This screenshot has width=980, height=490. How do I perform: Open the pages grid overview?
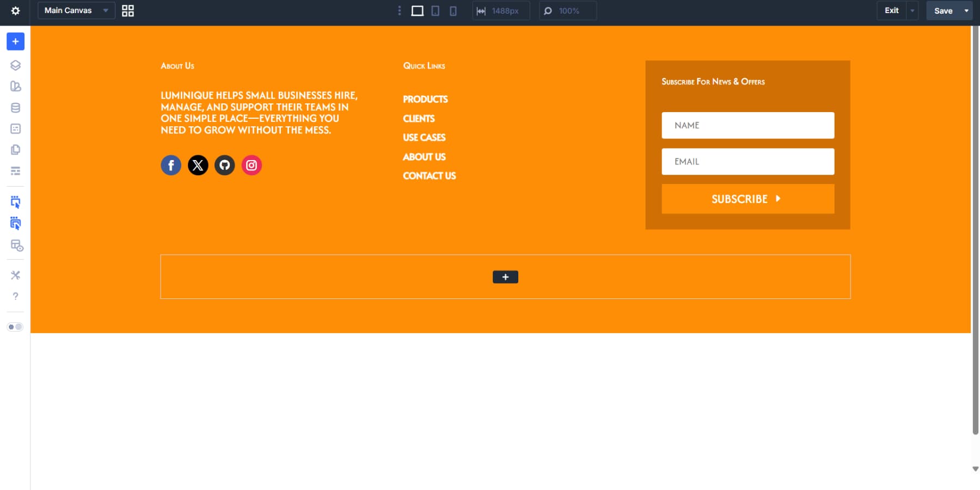128,10
